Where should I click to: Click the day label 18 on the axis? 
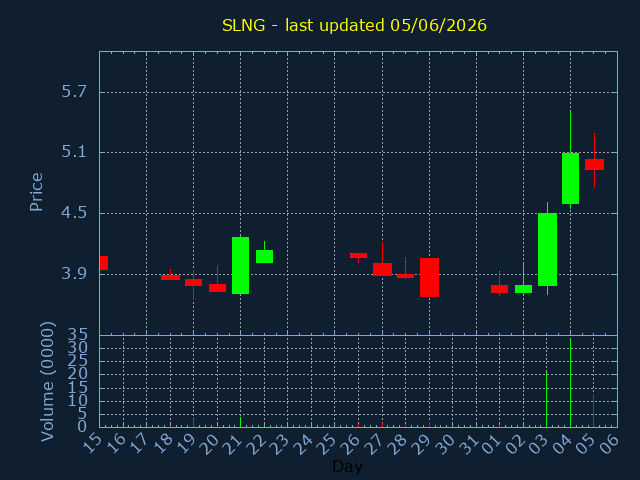[x=166, y=444]
